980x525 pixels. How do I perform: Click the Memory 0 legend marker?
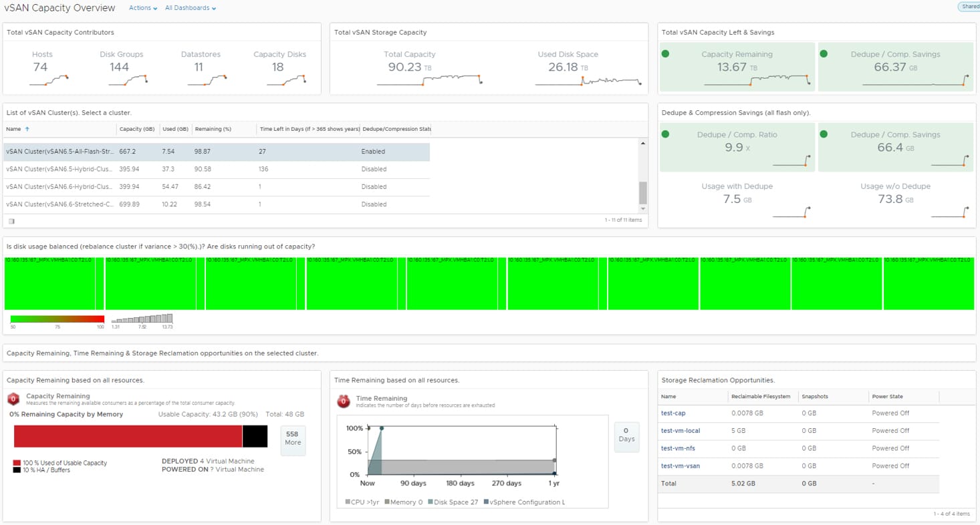click(387, 502)
